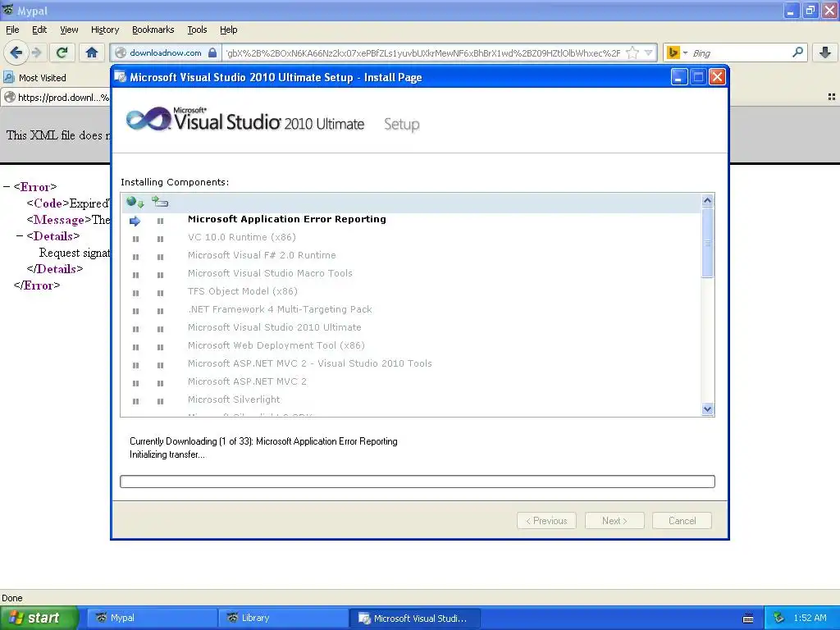
Task: Switch to Library in the taskbar
Action: coord(283,618)
